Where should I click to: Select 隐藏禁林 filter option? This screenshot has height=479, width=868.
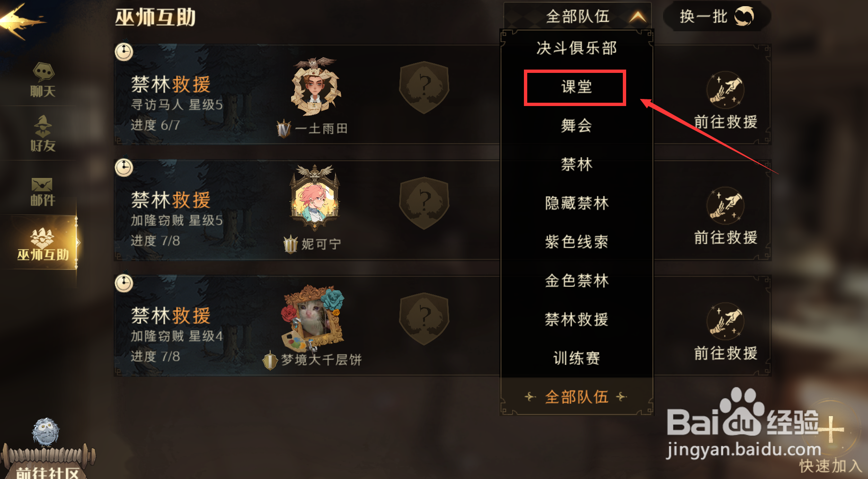click(x=576, y=203)
